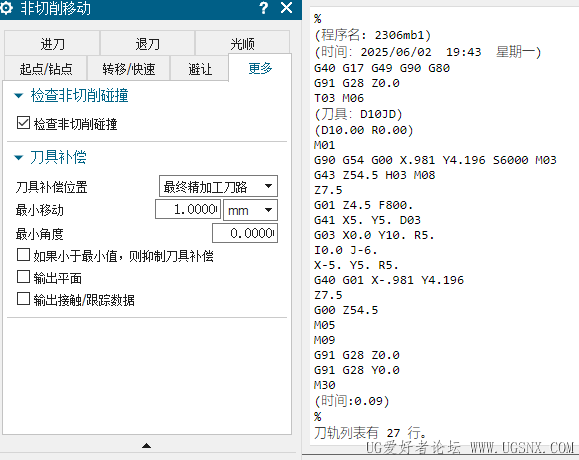Enable 如果小于最小值，则抑制刀具补偿 checkbox
This screenshot has height=460, width=579.
[x=23, y=255]
